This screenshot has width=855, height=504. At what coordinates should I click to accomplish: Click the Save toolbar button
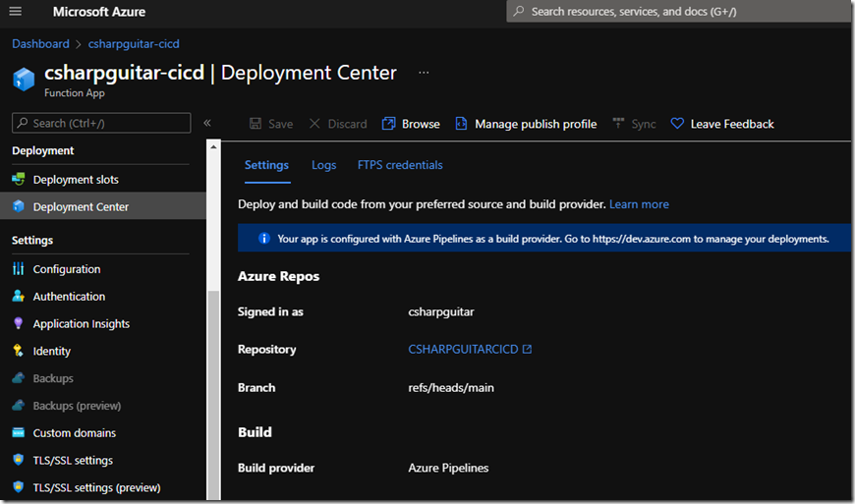pos(271,124)
